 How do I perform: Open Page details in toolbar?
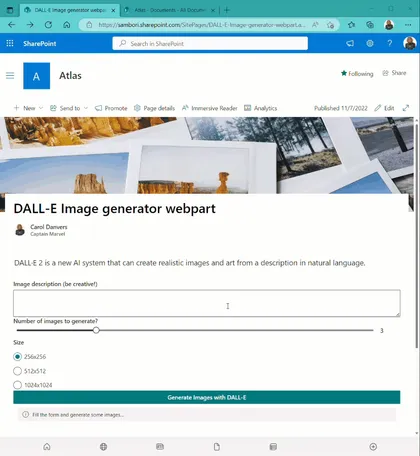tap(154, 108)
